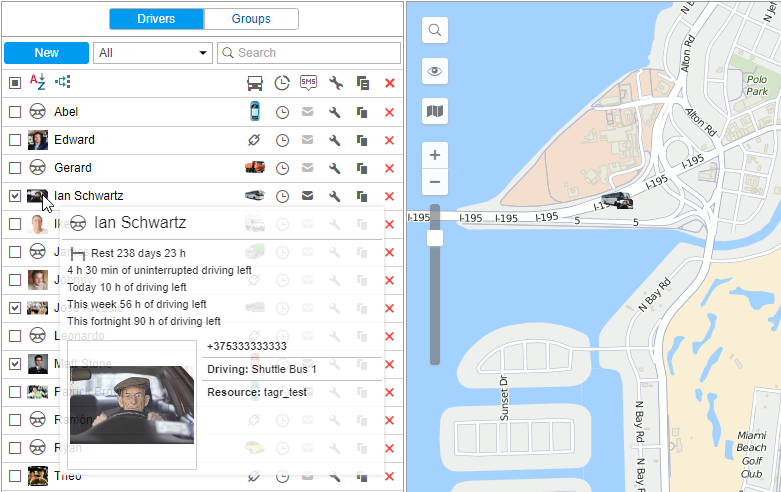This screenshot has width=781, height=492.
Task: Click the map zoom slider handle
Action: click(x=435, y=238)
